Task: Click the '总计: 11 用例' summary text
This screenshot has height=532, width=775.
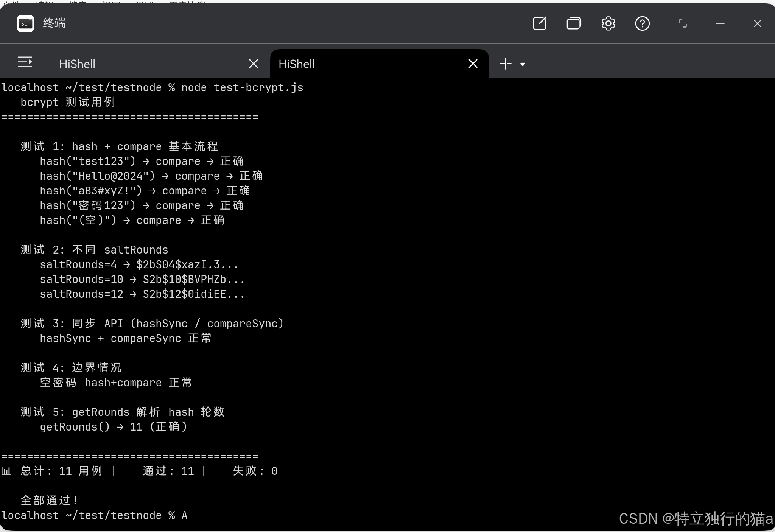Action: (61, 471)
